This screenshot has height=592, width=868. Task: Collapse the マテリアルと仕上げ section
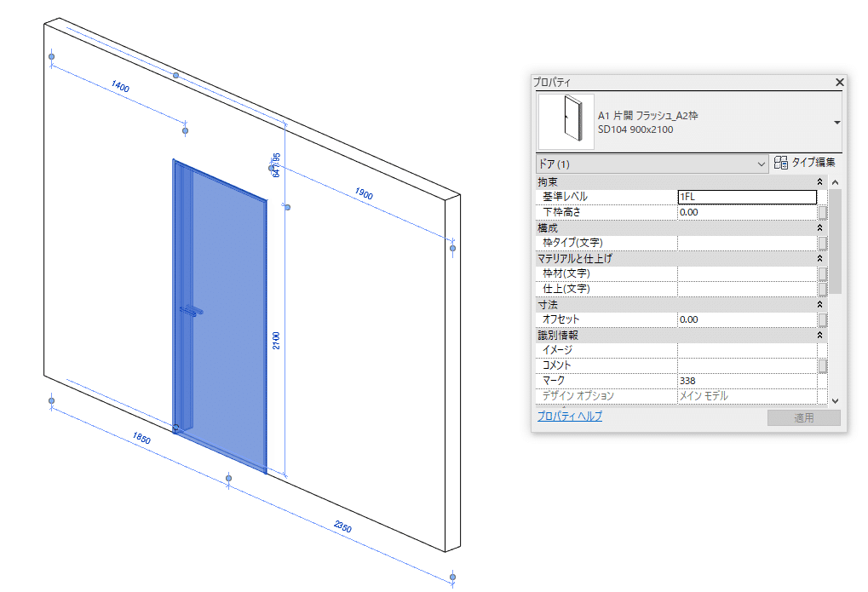click(x=819, y=257)
